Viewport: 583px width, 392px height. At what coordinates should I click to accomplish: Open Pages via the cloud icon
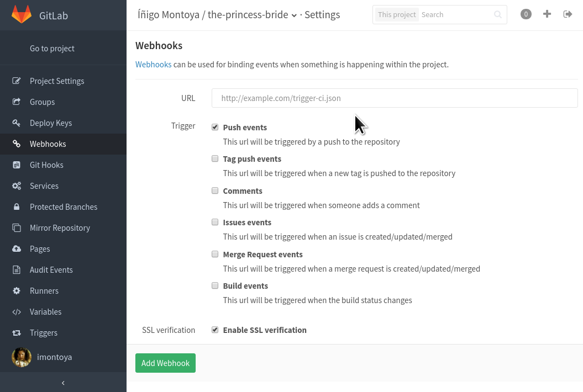17,248
